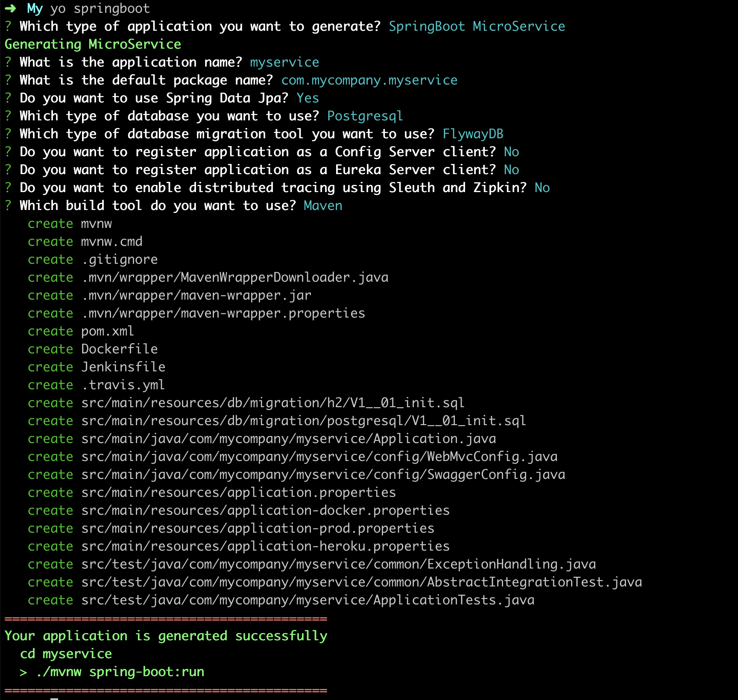Click the 'yo springboot' command text
Viewport: 738px width, 700px height.
pos(100,9)
